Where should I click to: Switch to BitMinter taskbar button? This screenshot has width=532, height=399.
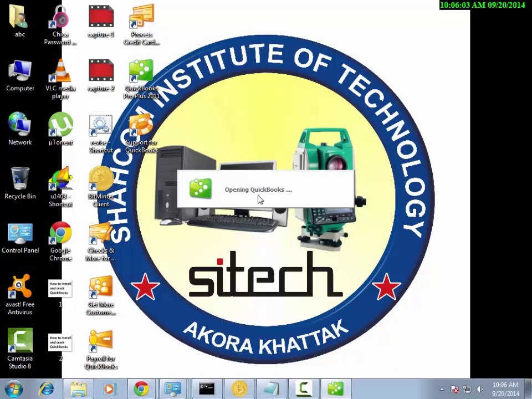tap(239, 389)
